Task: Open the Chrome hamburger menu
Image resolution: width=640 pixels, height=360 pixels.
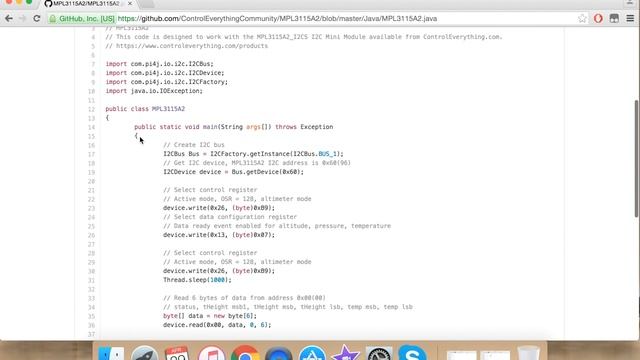Action: click(x=630, y=18)
